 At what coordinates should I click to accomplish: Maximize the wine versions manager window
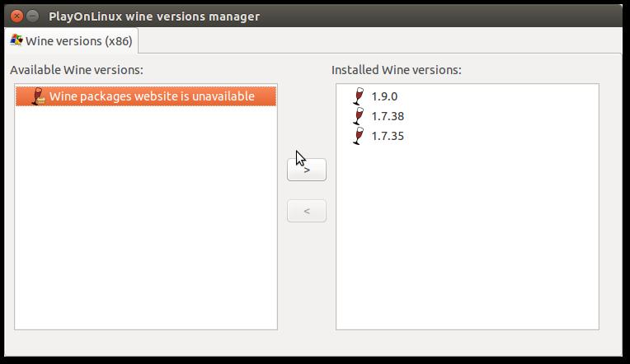tap(49, 16)
